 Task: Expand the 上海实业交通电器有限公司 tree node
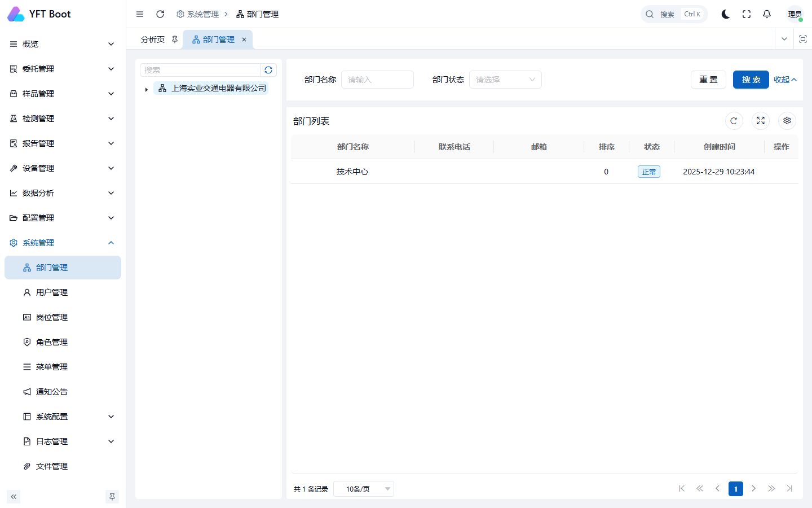click(146, 89)
